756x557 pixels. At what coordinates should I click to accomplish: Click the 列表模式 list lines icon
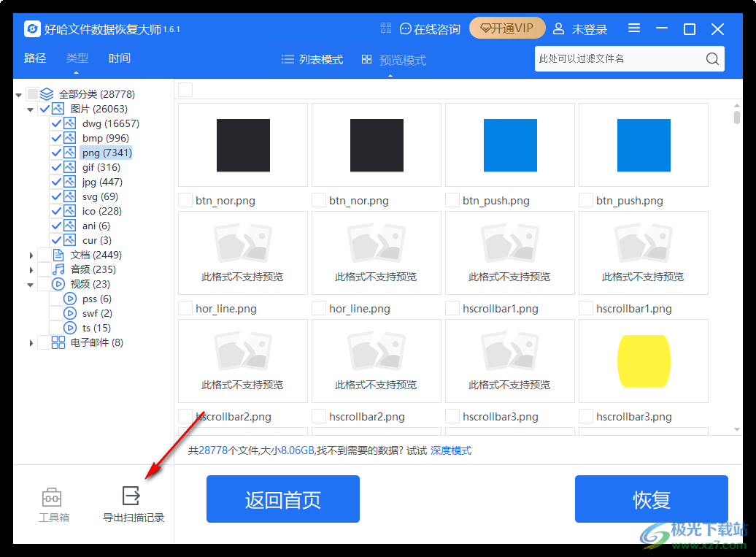(288, 59)
